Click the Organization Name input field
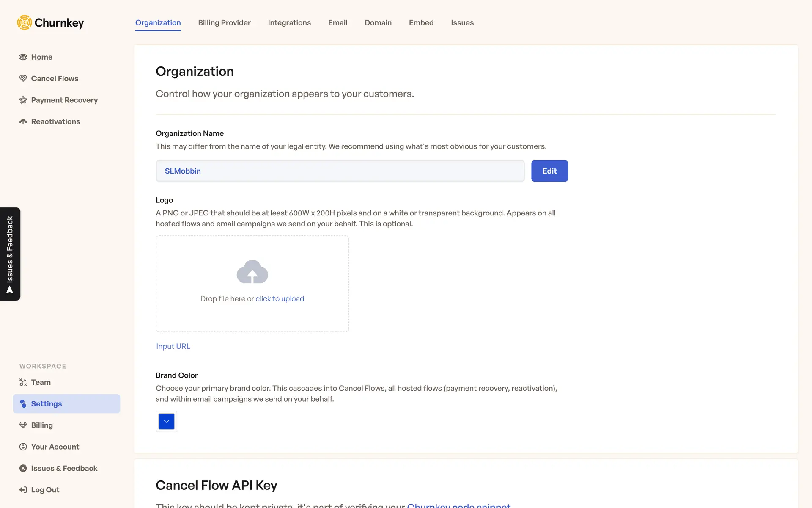The width and height of the screenshot is (812, 508). pos(340,171)
